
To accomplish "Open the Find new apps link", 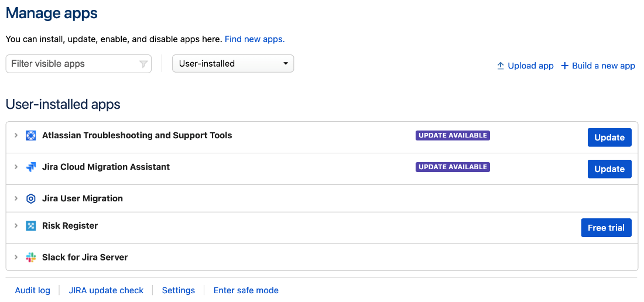I will tap(255, 39).
